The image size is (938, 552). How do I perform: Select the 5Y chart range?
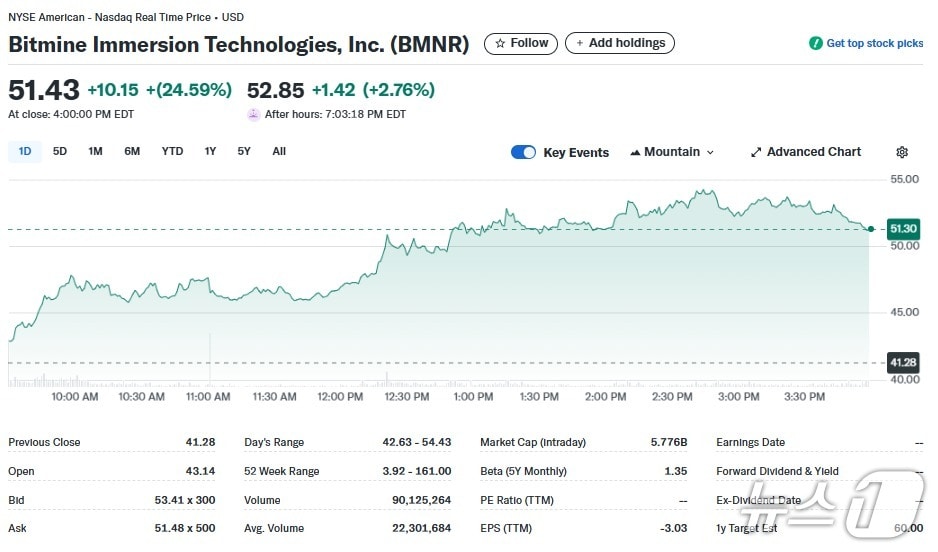(x=244, y=151)
